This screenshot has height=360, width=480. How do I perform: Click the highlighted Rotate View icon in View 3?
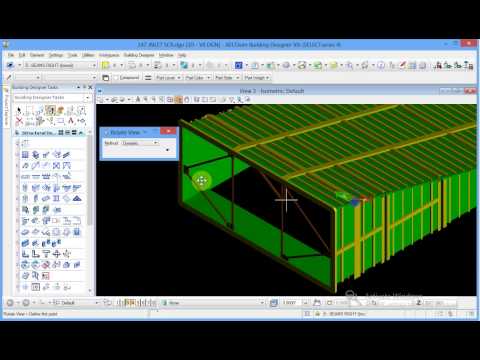pos(178,99)
